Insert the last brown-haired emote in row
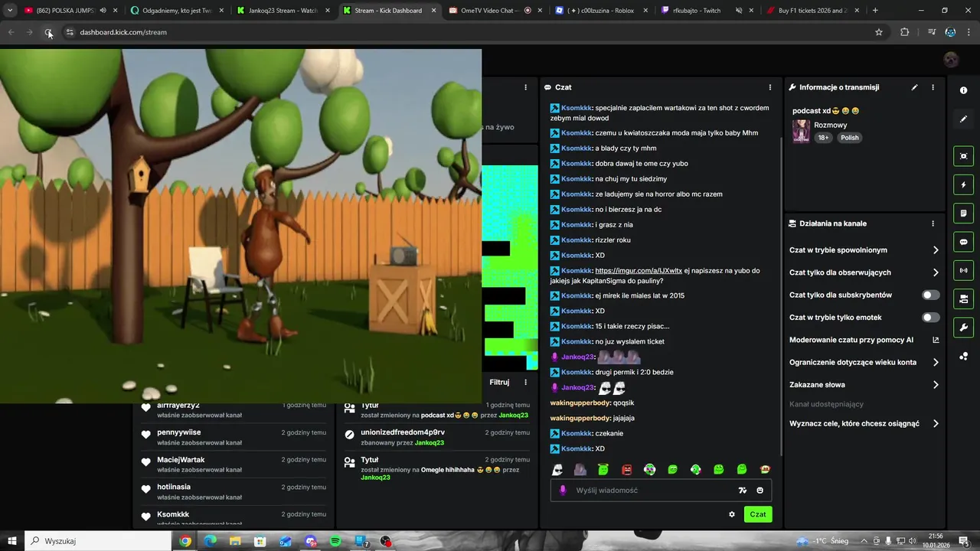 [764, 469]
